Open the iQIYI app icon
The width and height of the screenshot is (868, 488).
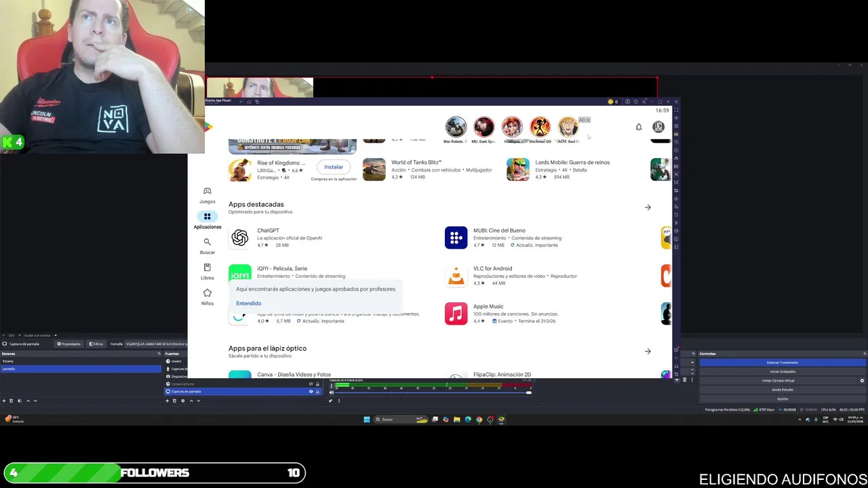(x=239, y=274)
